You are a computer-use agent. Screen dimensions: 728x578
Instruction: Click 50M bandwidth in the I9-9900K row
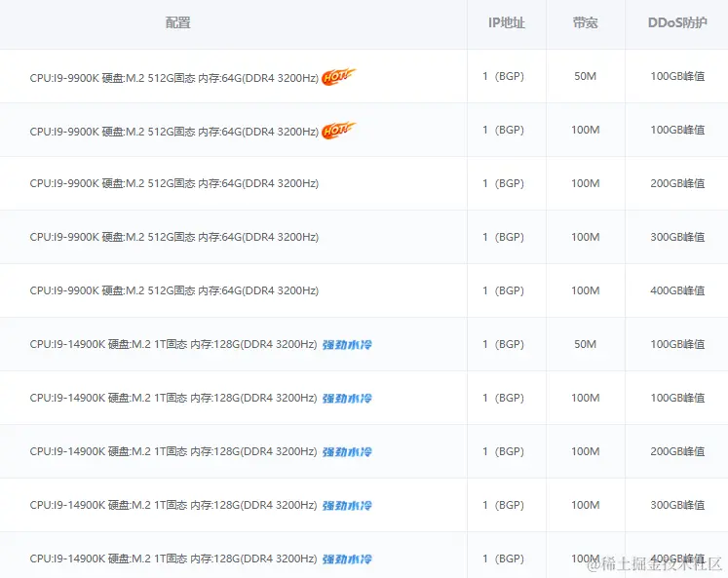[585, 76]
